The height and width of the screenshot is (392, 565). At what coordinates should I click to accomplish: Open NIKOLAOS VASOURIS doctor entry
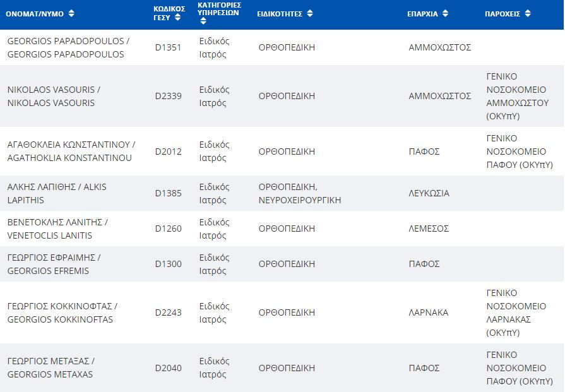54,96
